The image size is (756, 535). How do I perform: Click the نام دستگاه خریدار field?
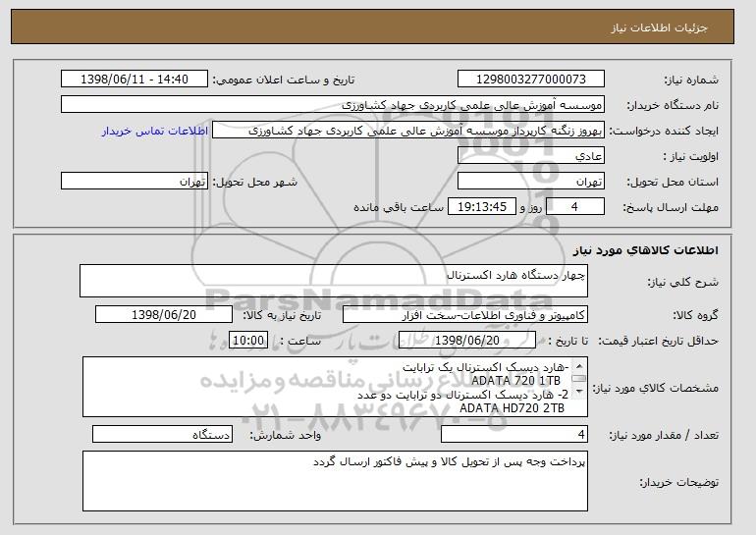pyautogui.click(x=333, y=105)
